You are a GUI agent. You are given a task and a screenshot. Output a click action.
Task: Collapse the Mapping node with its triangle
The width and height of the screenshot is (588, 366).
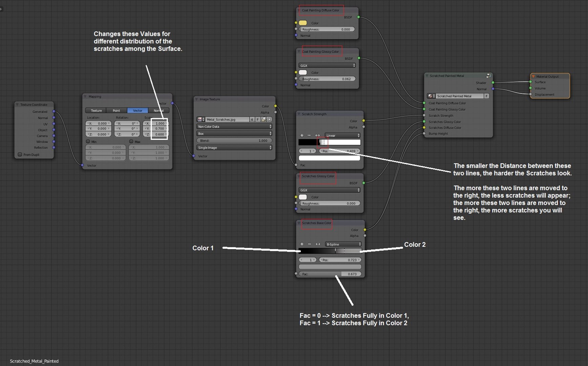coord(85,97)
